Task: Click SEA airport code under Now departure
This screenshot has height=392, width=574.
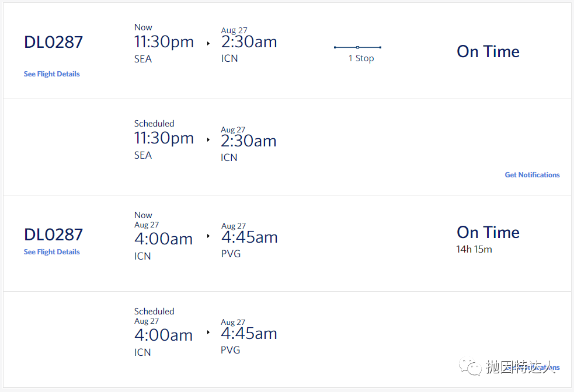Action: click(142, 59)
